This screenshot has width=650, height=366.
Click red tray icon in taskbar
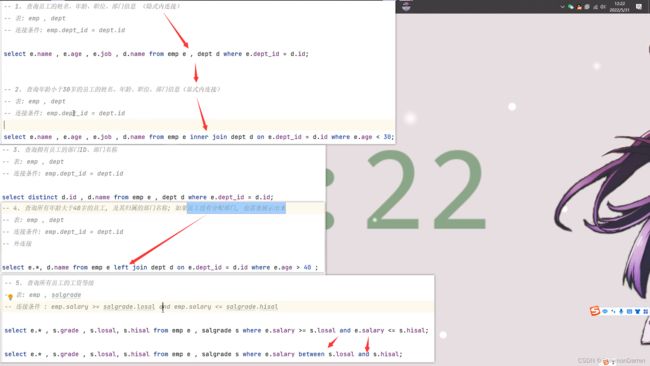[579, 7]
